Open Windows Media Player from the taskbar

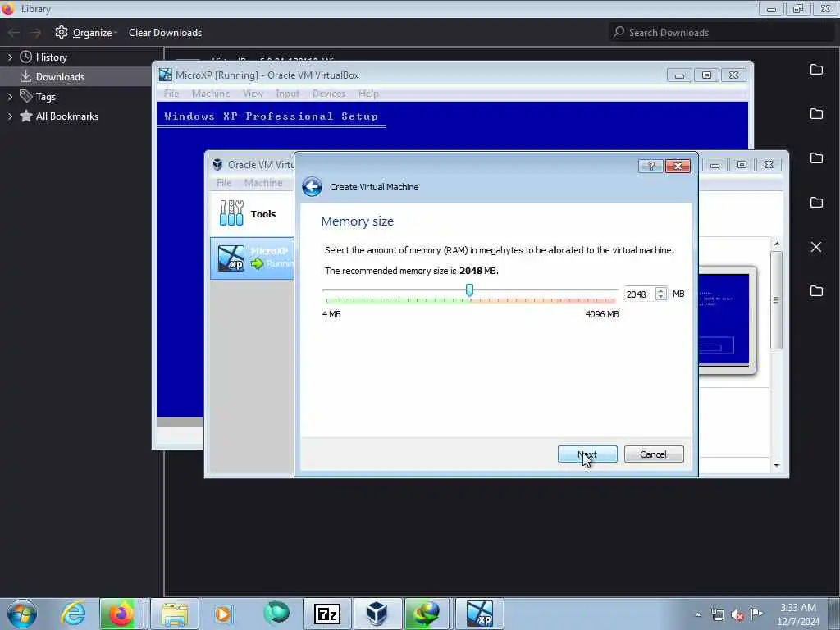223,614
